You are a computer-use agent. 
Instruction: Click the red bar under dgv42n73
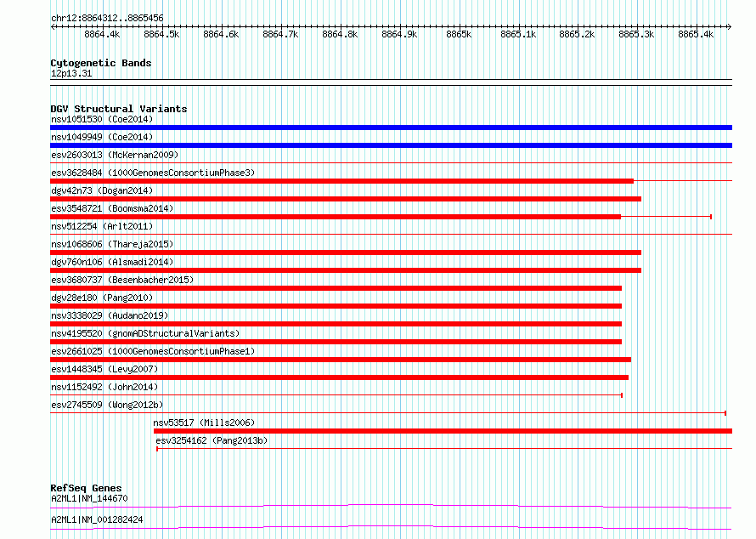[x=346, y=199]
